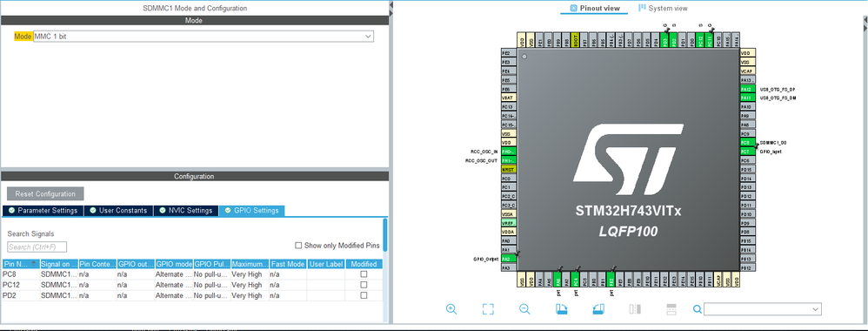Select the BOOT0 pin on top edge

[576, 40]
